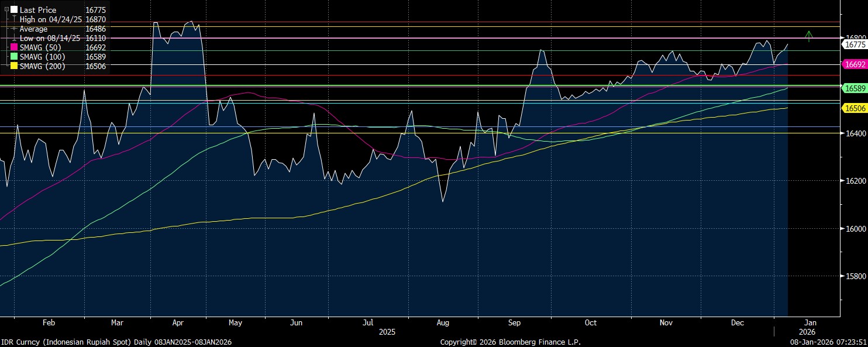This screenshot has height=347, width=868.
Task: Click the Low marker icon in legend
Action: pos(14,38)
